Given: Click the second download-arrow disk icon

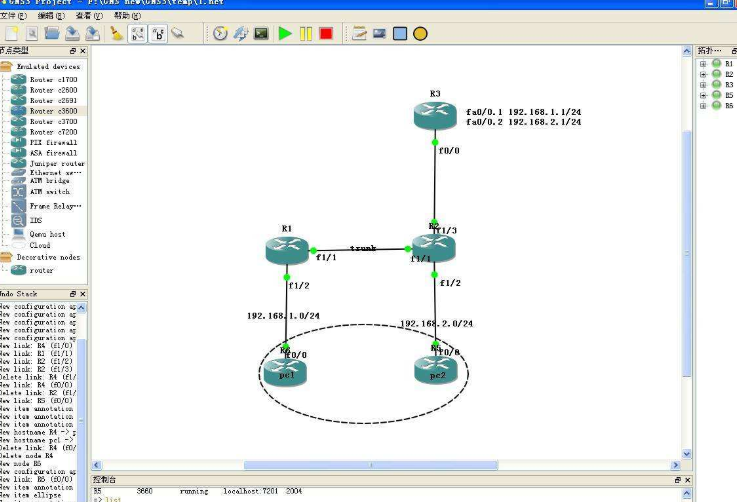Looking at the screenshot, I should [93, 33].
